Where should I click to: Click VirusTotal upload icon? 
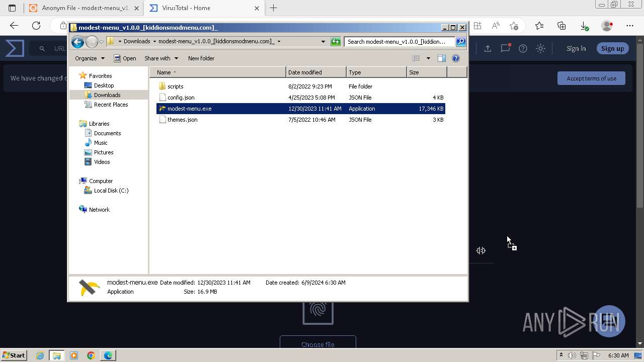click(488, 49)
